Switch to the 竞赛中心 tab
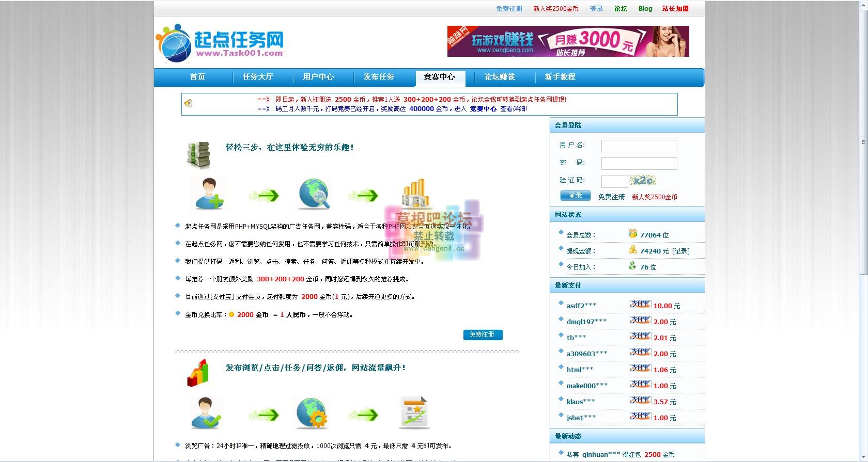The image size is (868, 462). point(440,77)
